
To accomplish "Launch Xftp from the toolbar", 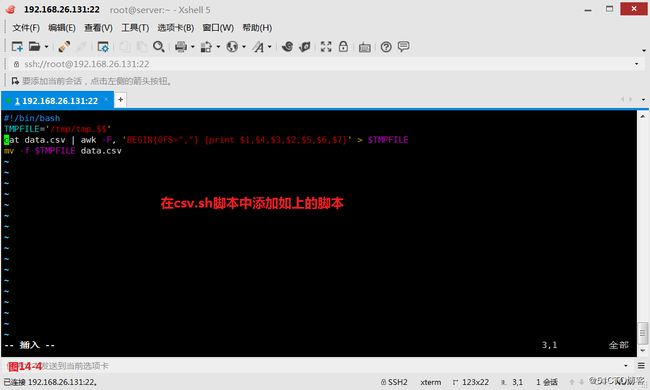I will (287, 46).
